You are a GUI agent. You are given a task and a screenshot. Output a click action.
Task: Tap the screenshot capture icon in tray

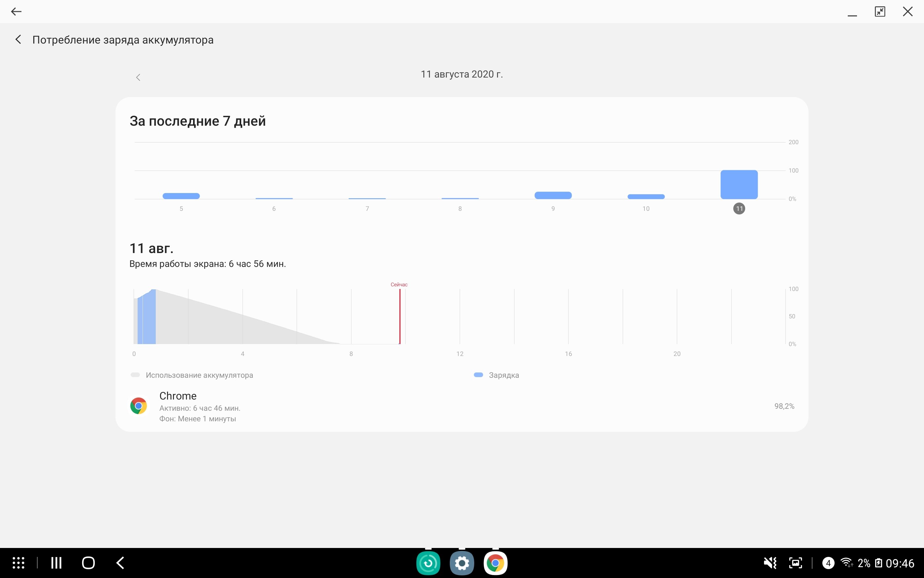(796, 563)
